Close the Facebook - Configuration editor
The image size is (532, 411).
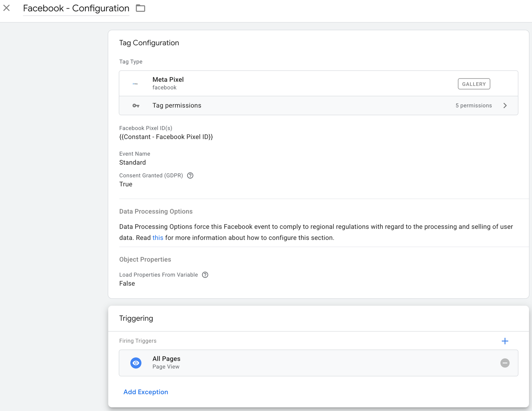(6, 8)
